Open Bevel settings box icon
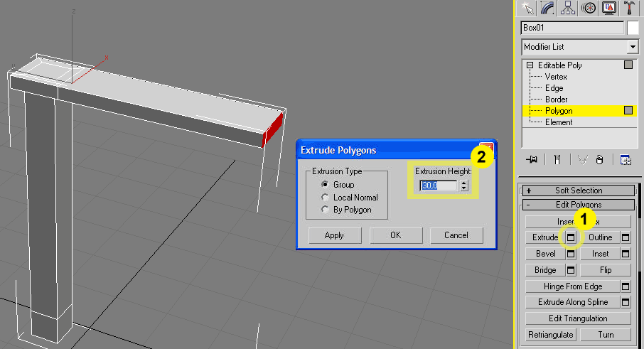The image size is (644, 349). pyautogui.click(x=571, y=254)
